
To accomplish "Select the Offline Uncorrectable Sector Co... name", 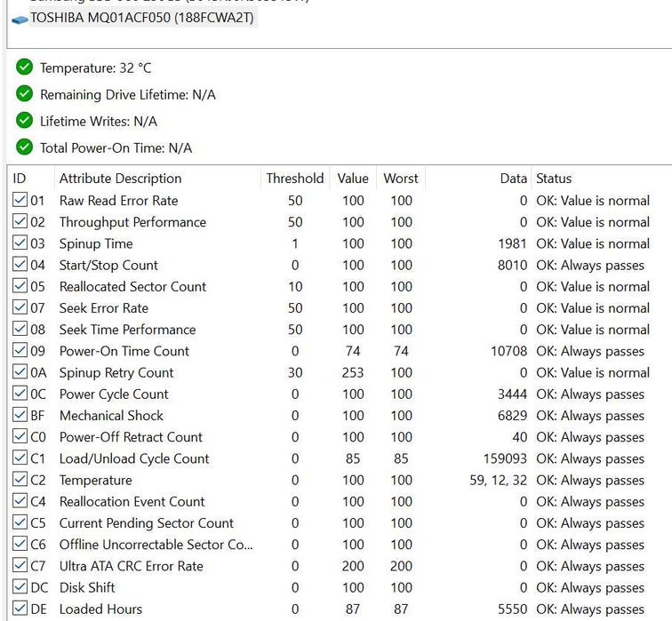I will (x=156, y=545).
